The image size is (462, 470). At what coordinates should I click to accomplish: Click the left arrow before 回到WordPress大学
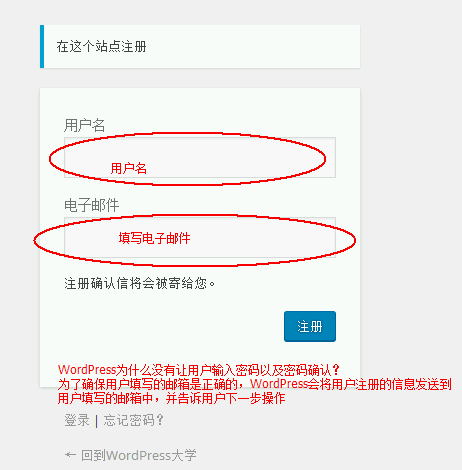[70, 455]
